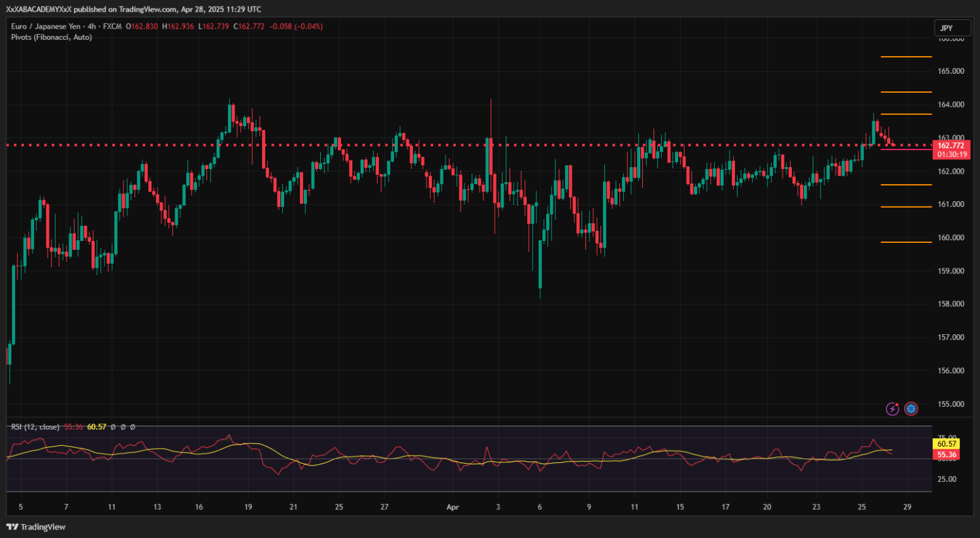This screenshot has height=538, width=980.
Task: Click date 19 on the time axis
Action: pos(248,507)
